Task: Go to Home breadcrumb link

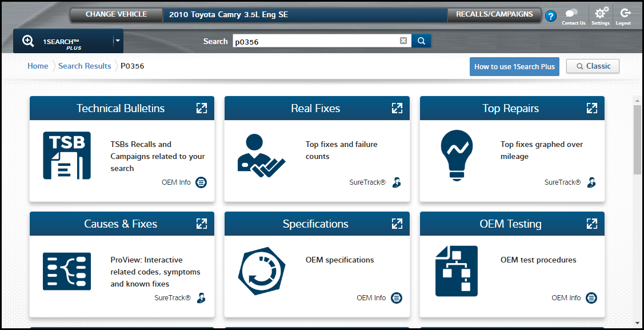Action: [x=38, y=66]
